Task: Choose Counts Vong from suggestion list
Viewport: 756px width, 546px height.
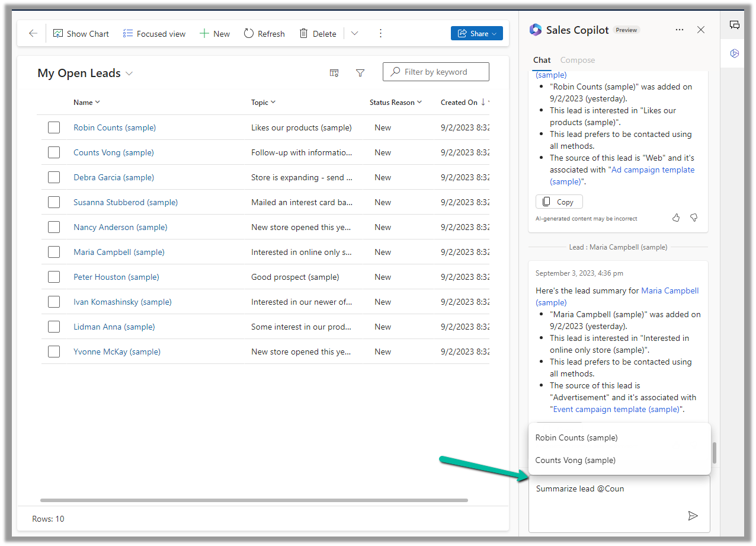Action: pos(575,460)
